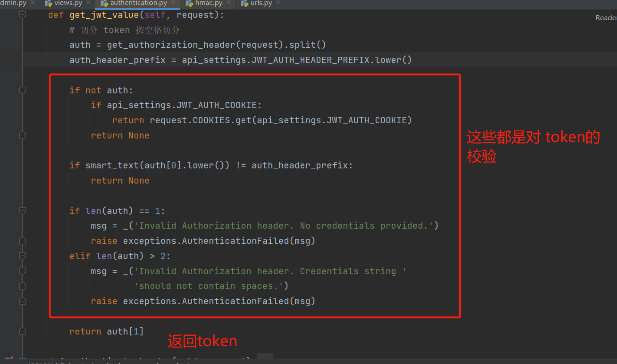Click the 'return auth[1]' statement
The height and width of the screenshot is (364, 617).
(x=107, y=331)
